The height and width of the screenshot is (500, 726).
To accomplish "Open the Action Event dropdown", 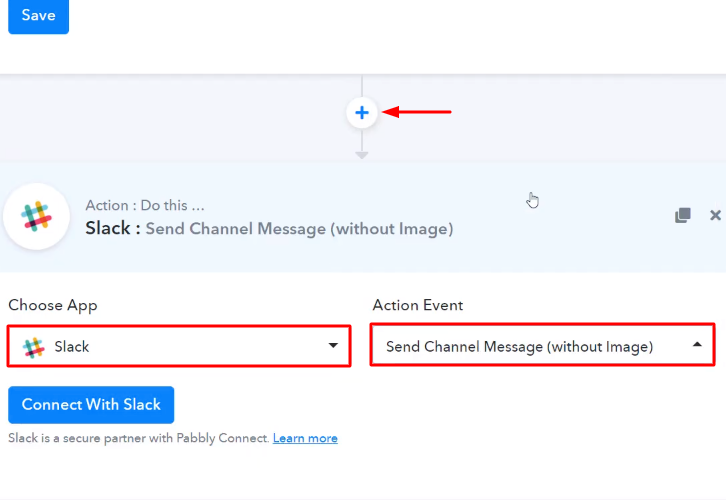I will [543, 345].
